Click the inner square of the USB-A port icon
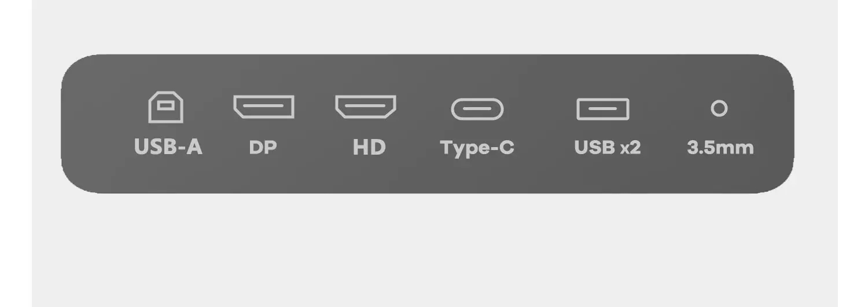The image size is (868, 307). [166, 106]
